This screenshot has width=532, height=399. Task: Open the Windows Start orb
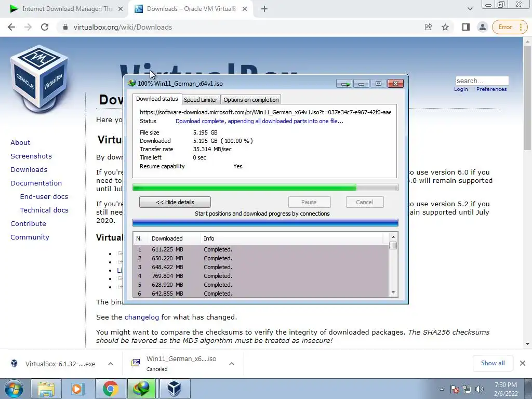click(x=14, y=389)
